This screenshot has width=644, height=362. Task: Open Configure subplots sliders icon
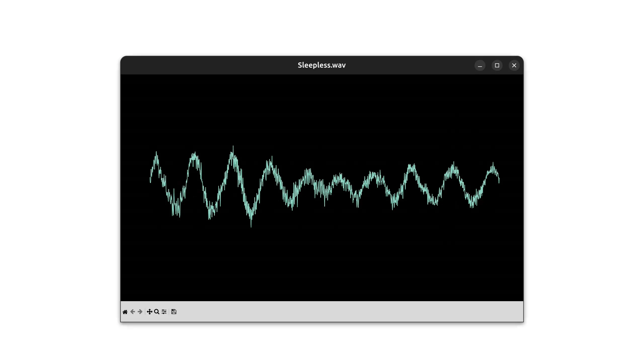pyautogui.click(x=164, y=312)
